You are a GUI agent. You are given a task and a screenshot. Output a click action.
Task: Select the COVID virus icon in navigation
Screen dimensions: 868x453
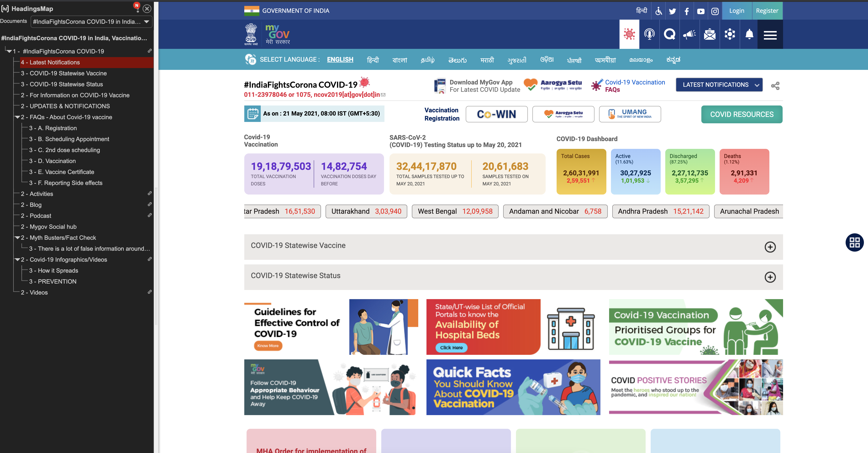pos(629,34)
